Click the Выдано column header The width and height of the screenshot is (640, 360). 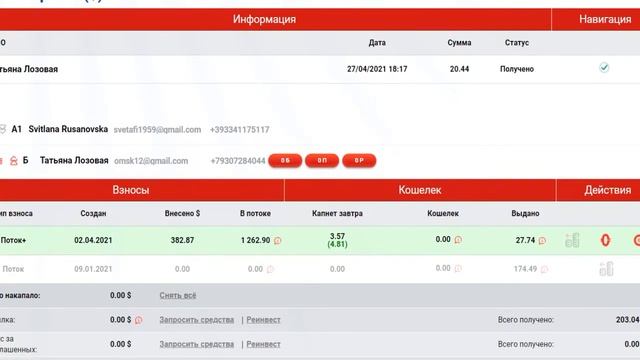pos(525,213)
